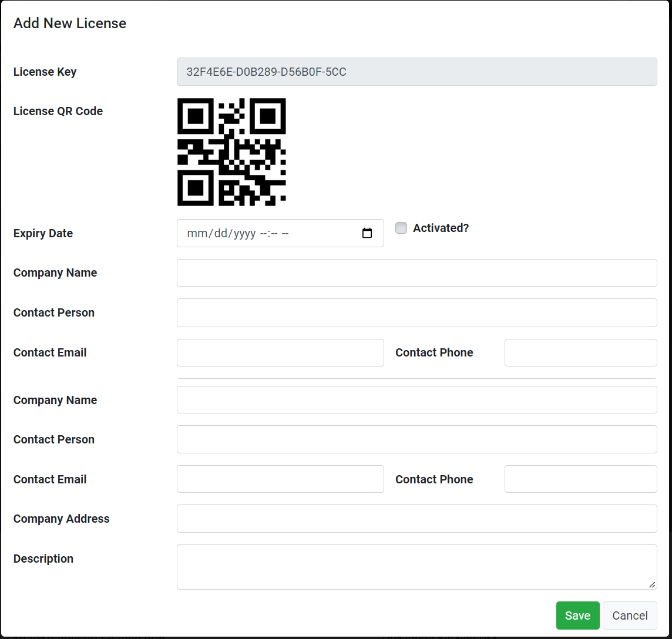The height and width of the screenshot is (639, 672).
Task: Click the Activated? label text
Action: 441,228
